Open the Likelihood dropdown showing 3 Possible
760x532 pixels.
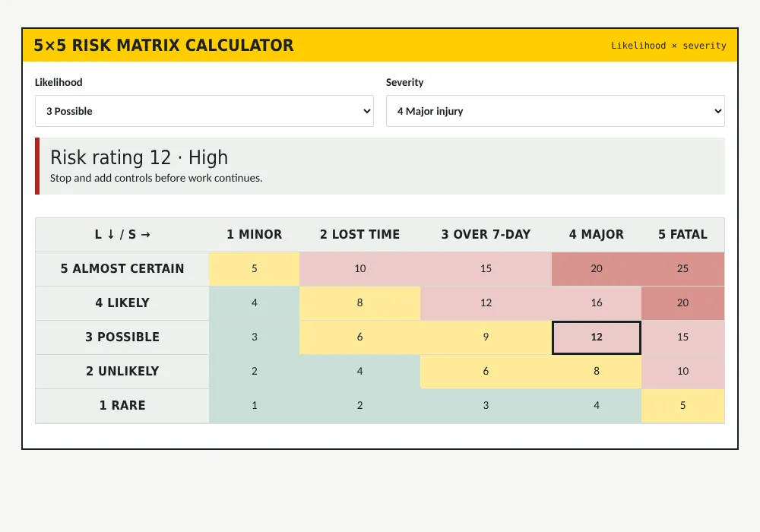204,111
